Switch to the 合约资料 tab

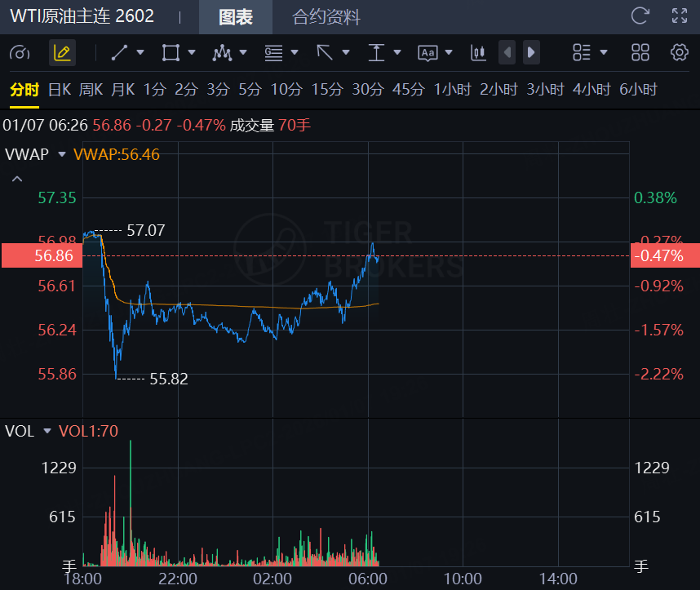pos(326,17)
